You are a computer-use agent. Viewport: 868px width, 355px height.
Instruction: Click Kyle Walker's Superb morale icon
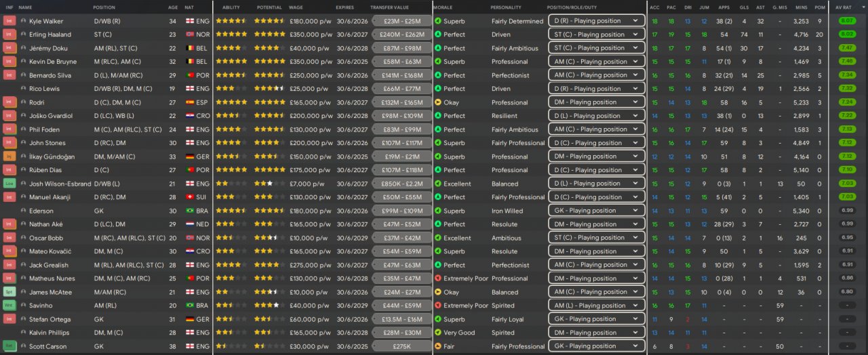(437, 21)
